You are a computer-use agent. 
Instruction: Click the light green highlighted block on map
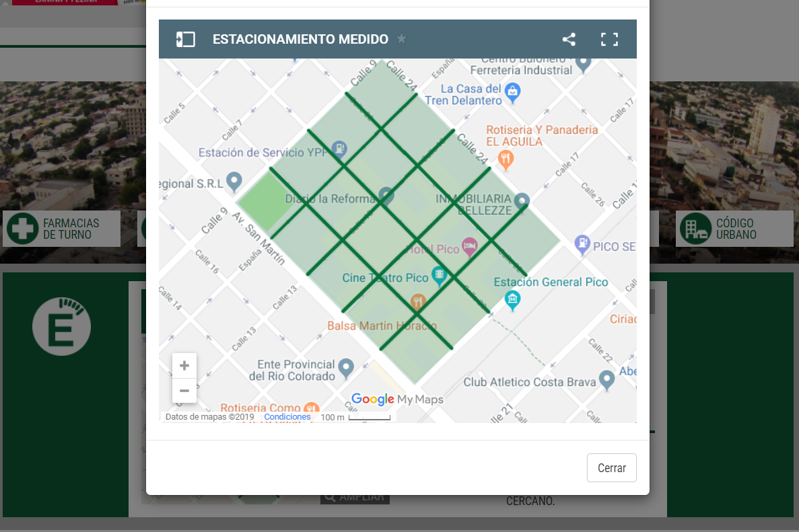coord(265,201)
